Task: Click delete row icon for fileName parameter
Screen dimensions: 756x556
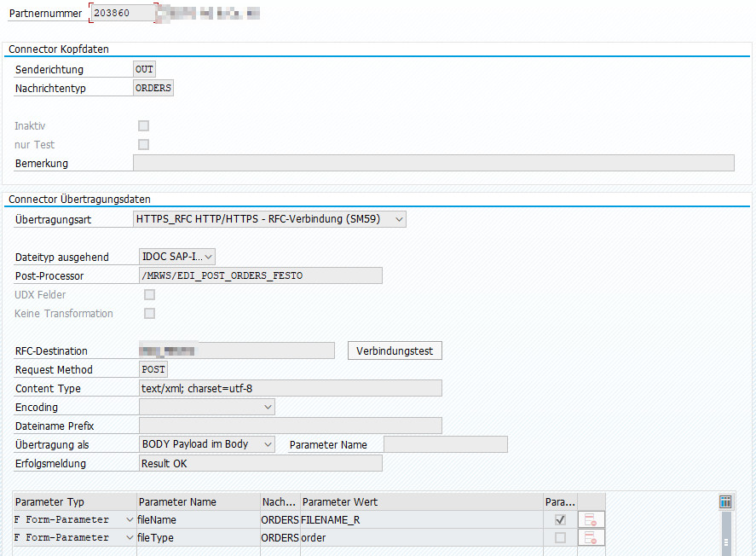Action: tap(591, 519)
